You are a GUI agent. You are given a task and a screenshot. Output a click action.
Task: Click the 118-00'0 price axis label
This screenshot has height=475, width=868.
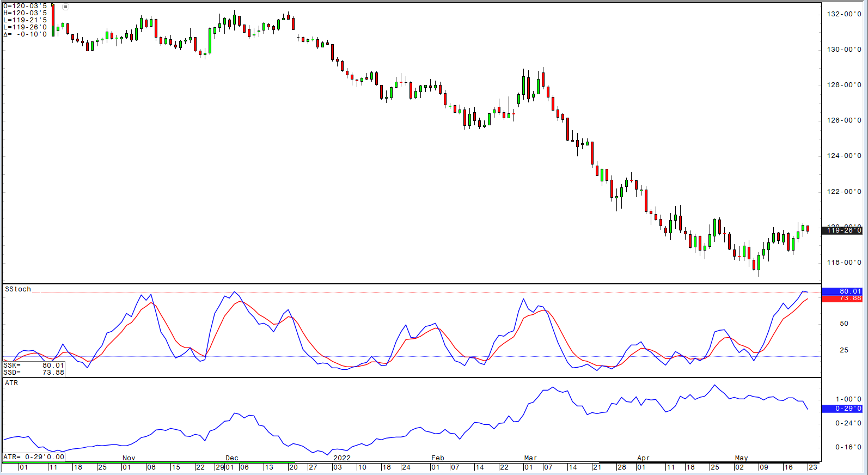[844, 263]
